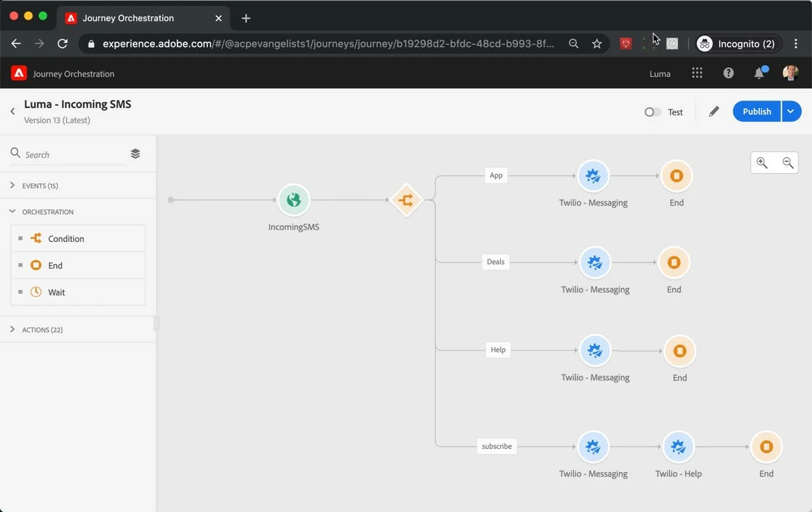Open the user profile avatar
This screenshot has width=812, height=512.
(790, 73)
